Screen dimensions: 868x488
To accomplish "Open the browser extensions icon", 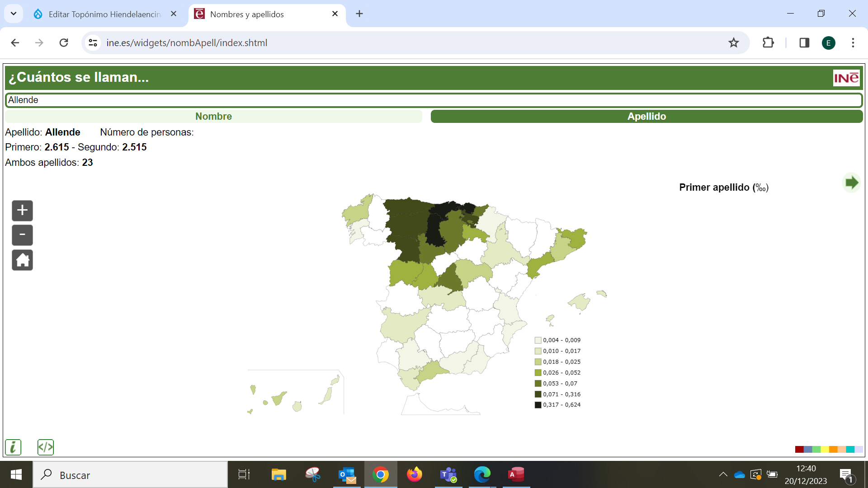I will coord(768,43).
